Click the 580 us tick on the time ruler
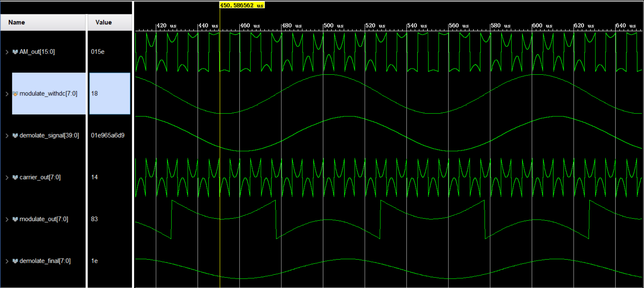 pyautogui.click(x=501, y=26)
